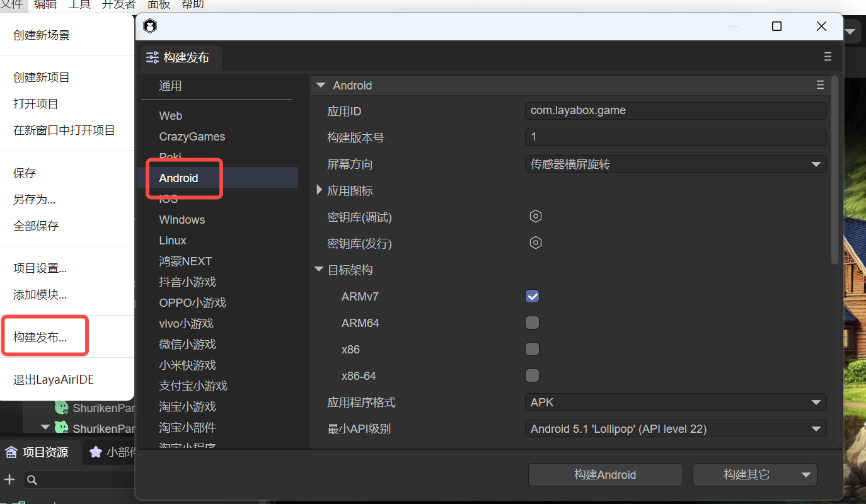Click the settings panel vertical scrollbar
This screenshot has width=866, height=504.
[835, 170]
